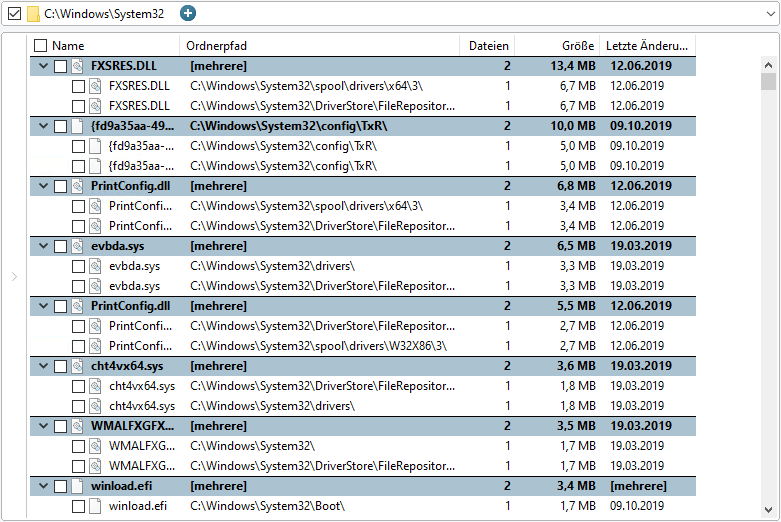Click the file icon of cht4vx64.sys in System32\drivers
781x522 pixels.
(95, 406)
